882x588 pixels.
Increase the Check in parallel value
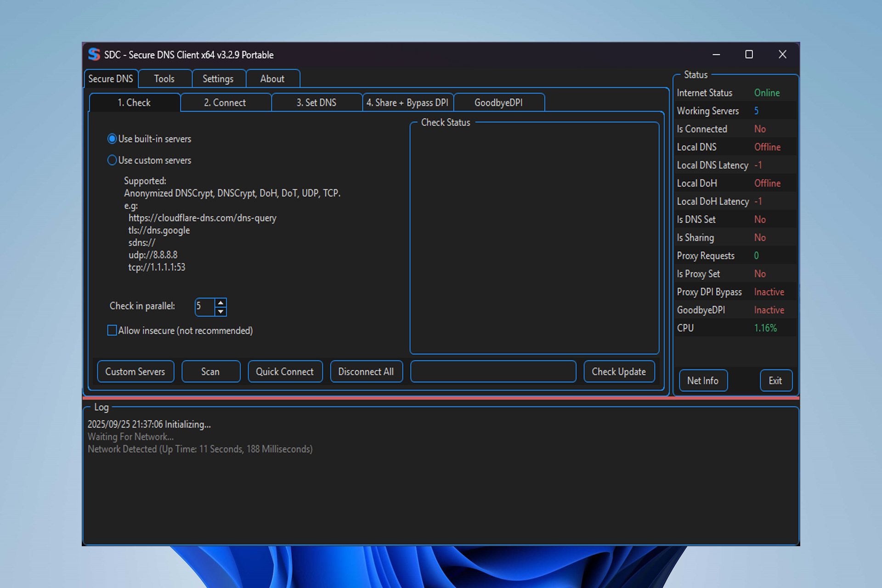tap(220, 303)
